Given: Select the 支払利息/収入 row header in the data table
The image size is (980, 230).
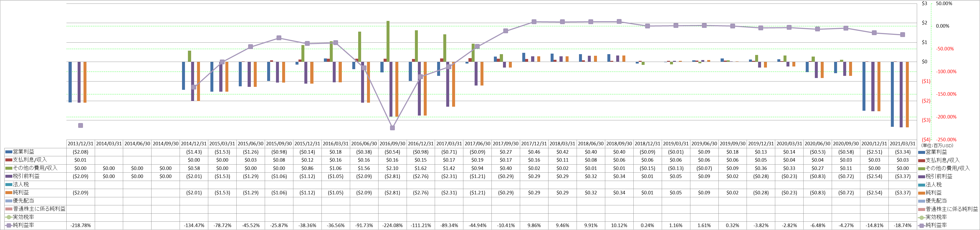Looking at the screenshot, I should 35,160.
